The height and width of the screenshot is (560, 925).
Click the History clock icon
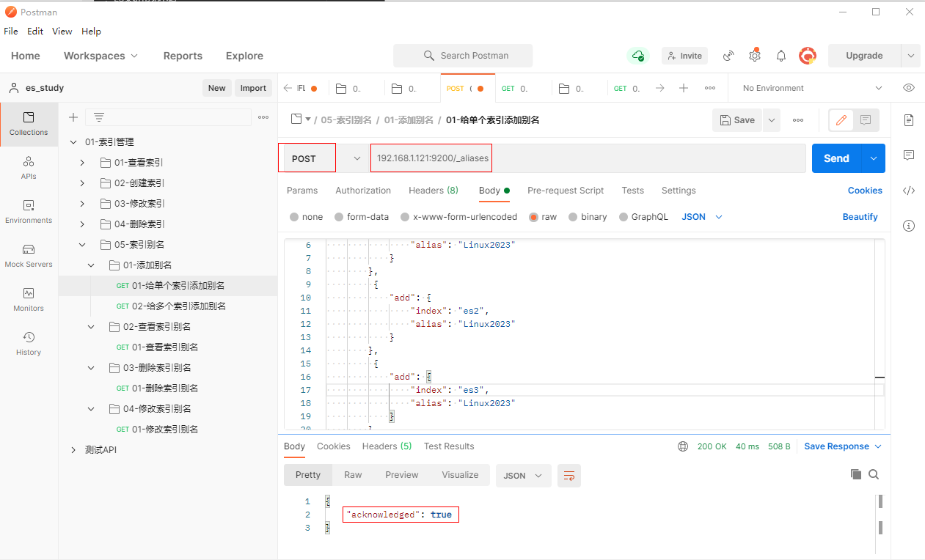click(29, 338)
